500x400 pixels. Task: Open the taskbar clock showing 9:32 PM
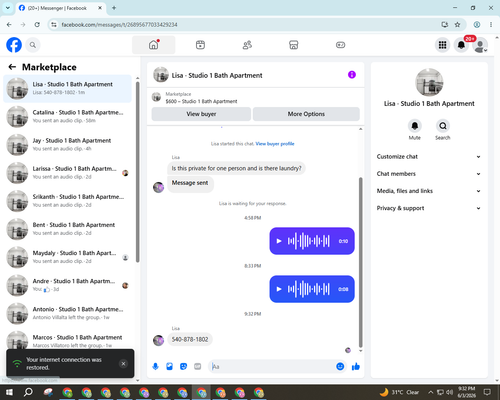tap(466, 392)
